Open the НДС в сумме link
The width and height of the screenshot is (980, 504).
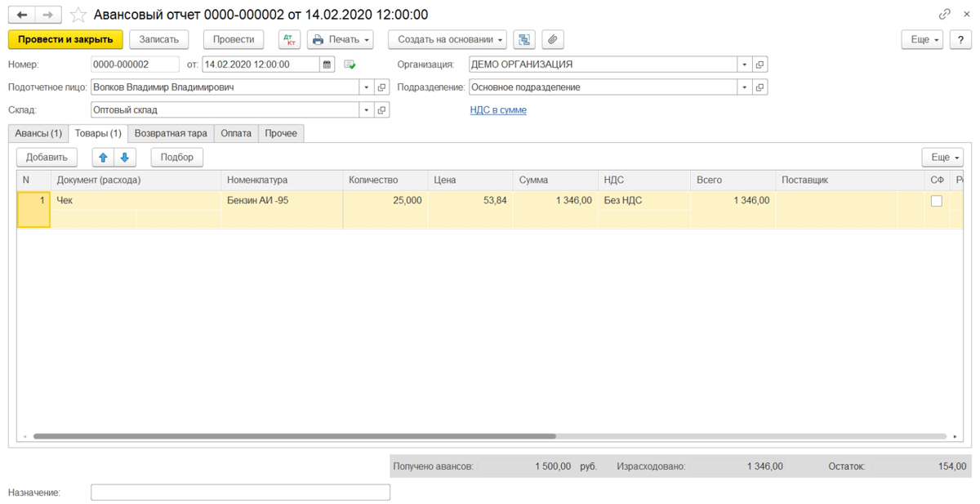click(498, 109)
